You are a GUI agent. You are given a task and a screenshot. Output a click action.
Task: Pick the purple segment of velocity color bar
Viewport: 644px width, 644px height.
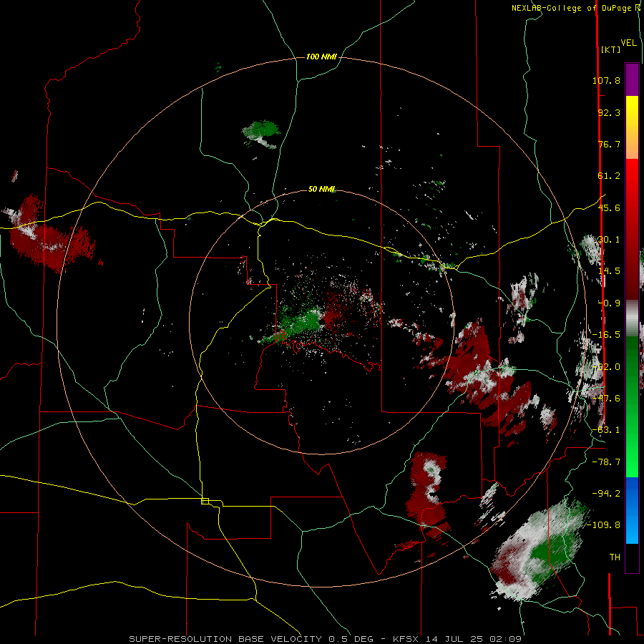coord(632,79)
